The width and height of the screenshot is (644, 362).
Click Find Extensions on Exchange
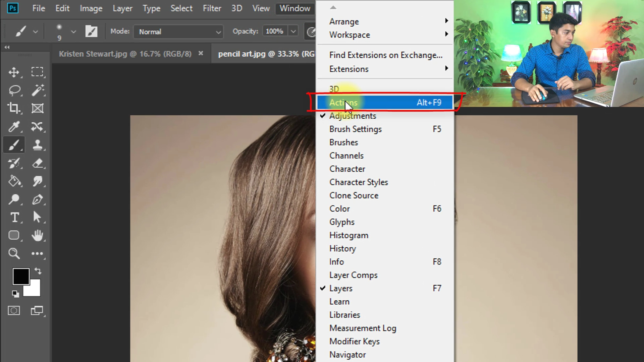(x=386, y=55)
